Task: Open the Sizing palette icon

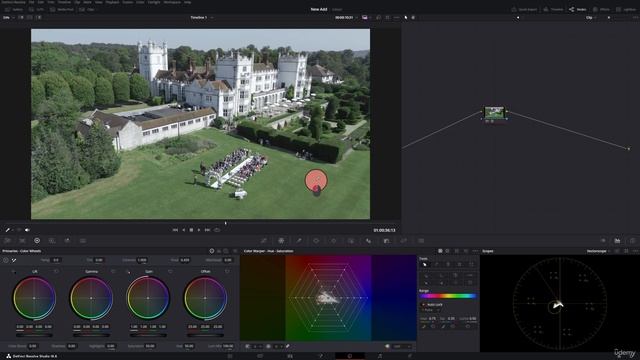Action: (404, 241)
